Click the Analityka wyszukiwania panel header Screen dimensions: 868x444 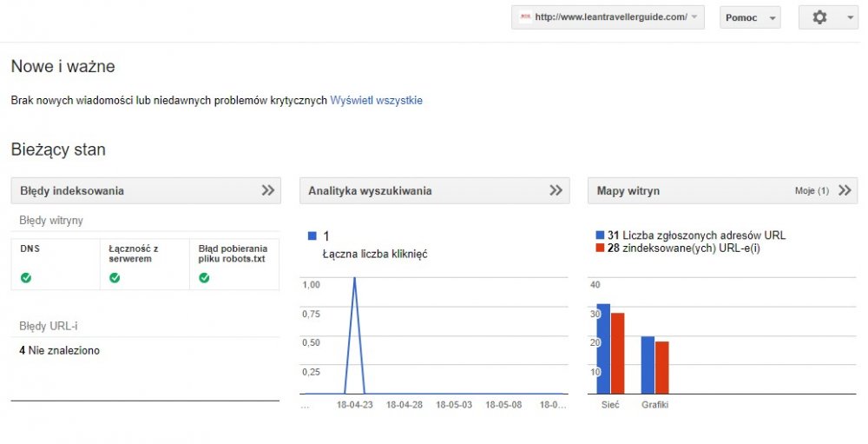point(370,191)
